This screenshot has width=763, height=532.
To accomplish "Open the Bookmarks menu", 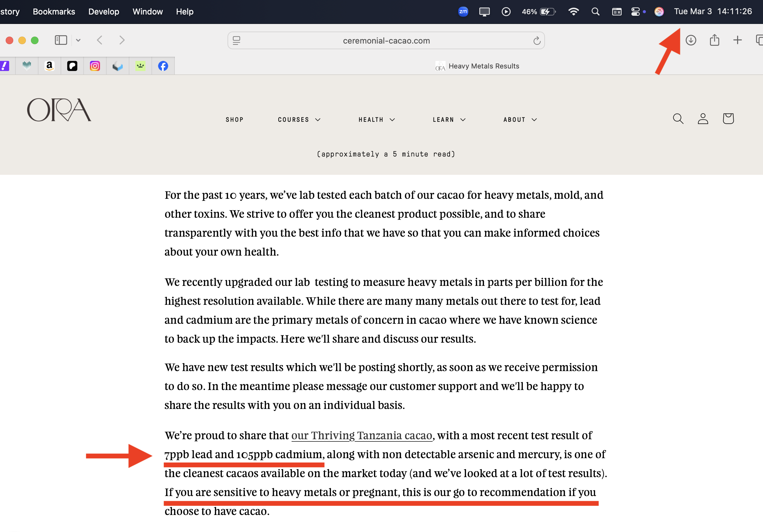I will [x=54, y=12].
